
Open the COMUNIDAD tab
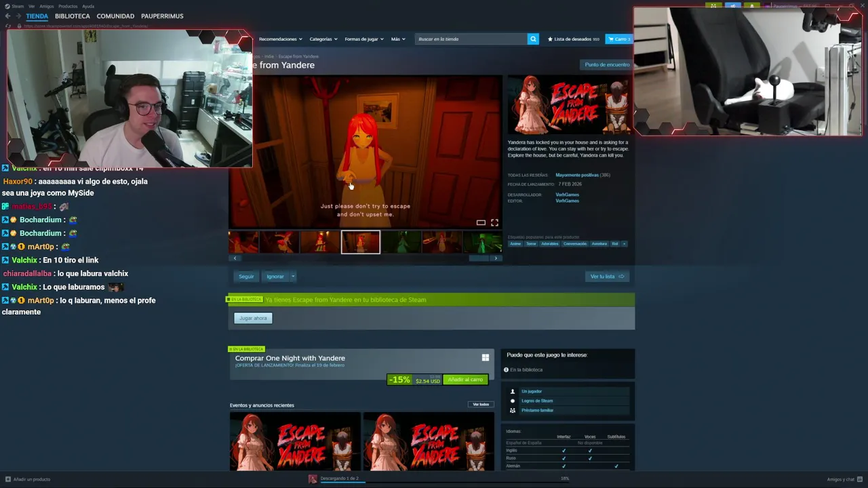[115, 16]
